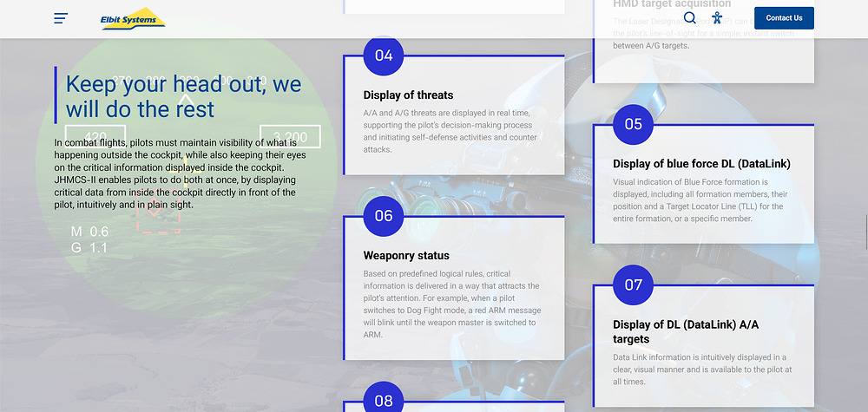The width and height of the screenshot is (868, 412).
Task: Select the Display of threats heading
Action: point(408,95)
